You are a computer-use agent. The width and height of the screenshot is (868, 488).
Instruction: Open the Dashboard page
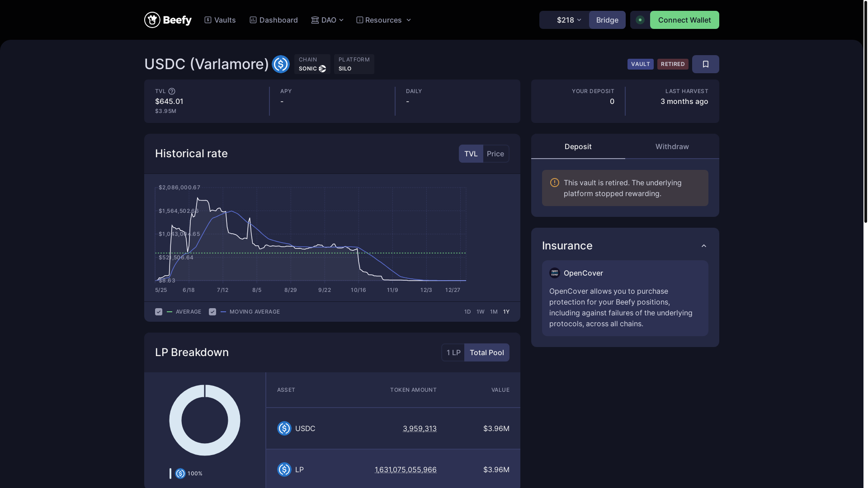274,20
